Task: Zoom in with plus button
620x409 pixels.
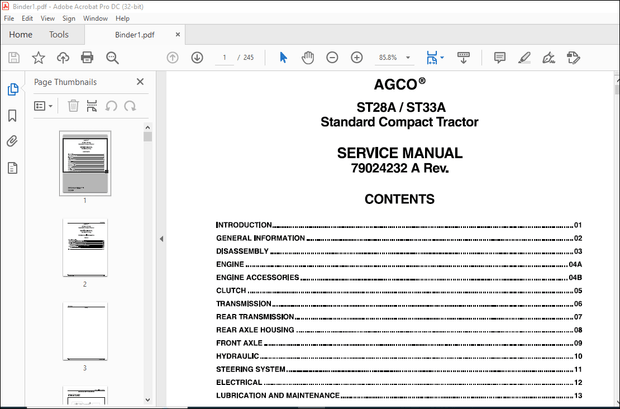Action: click(357, 58)
